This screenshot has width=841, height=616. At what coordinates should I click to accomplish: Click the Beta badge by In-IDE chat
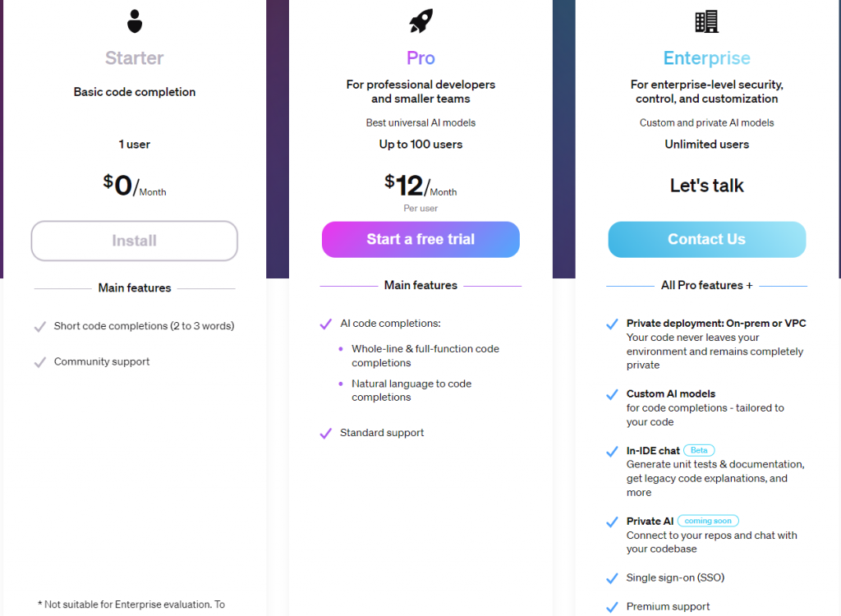[699, 450]
